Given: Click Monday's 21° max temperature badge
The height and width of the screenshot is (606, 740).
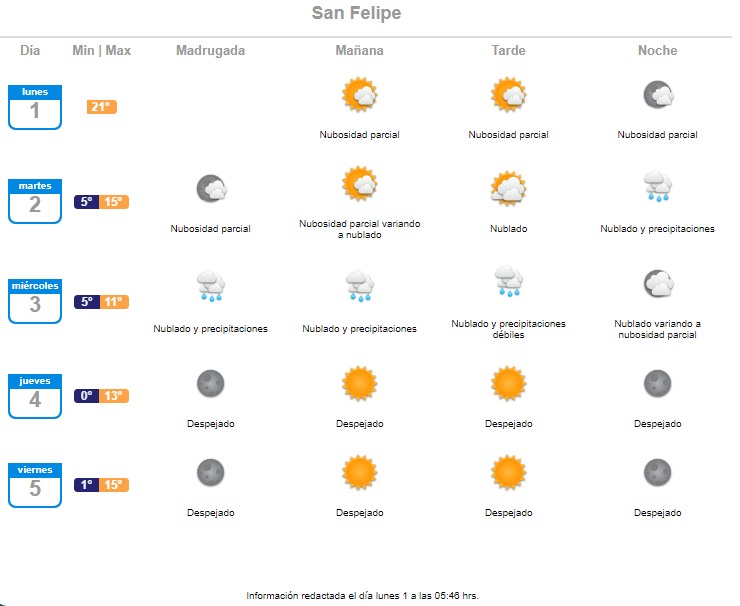Looking at the screenshot, I should (x=101, y=107).
